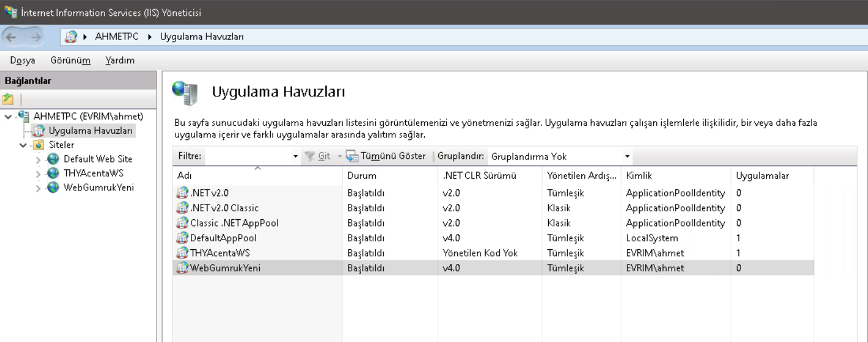Open the Git button dropdown arrow
Screen dimensions: 868x342
[x=339, y=157]
